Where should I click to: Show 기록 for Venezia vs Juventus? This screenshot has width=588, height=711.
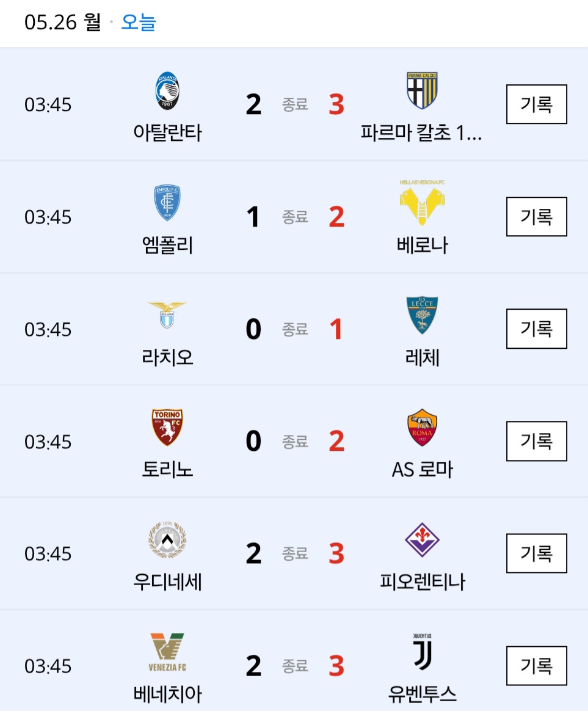tap(536, 666)
